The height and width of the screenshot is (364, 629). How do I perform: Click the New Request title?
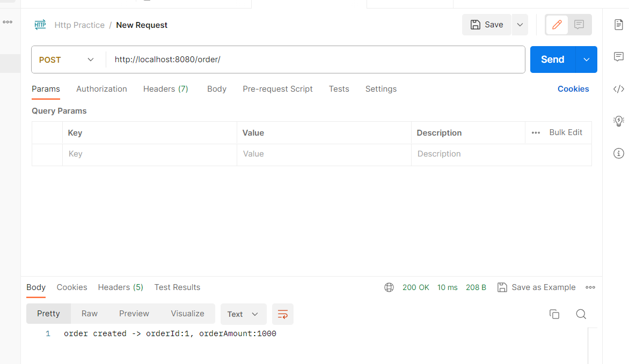pos(142,25)
